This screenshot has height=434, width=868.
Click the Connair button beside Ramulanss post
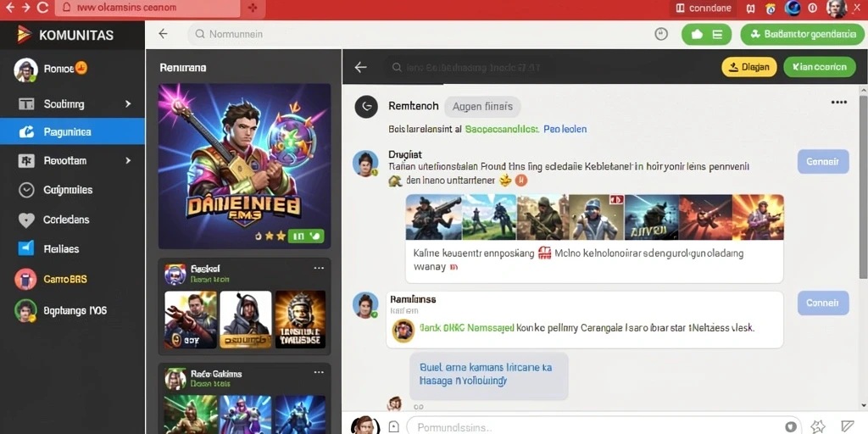823,303
